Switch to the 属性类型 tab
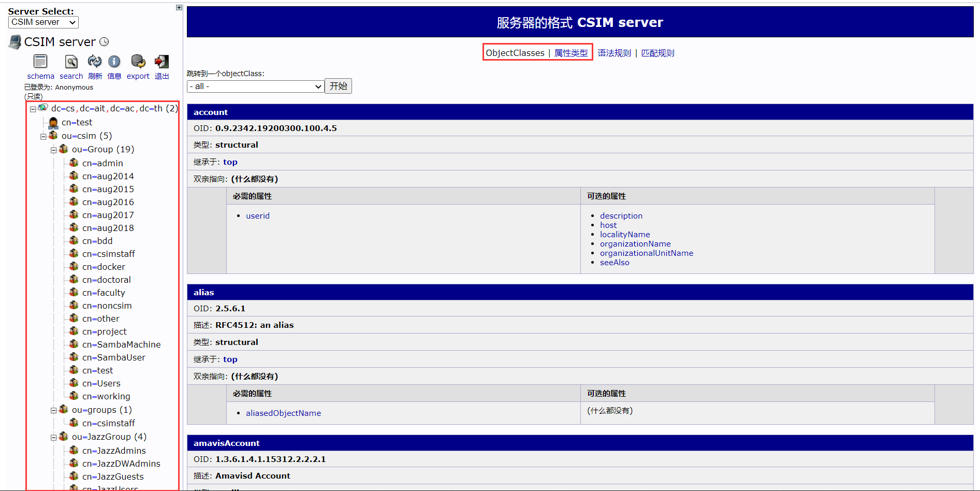980x491 pixels. tap(571, 53)
